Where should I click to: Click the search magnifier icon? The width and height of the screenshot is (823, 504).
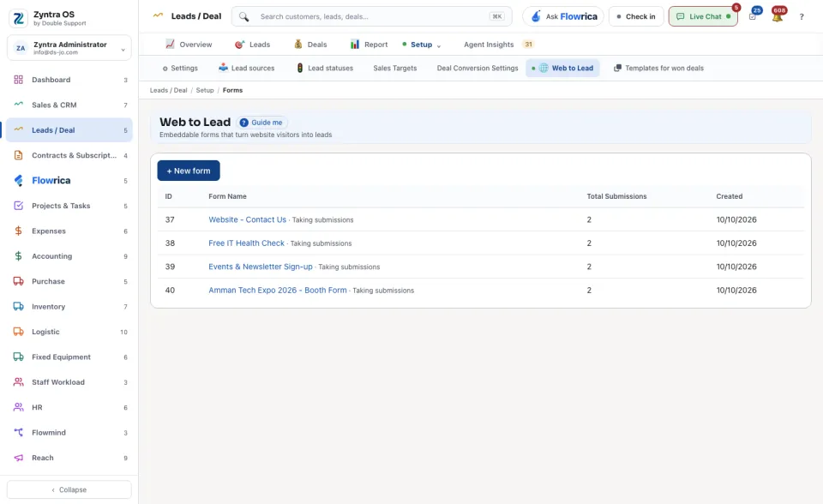243,16
